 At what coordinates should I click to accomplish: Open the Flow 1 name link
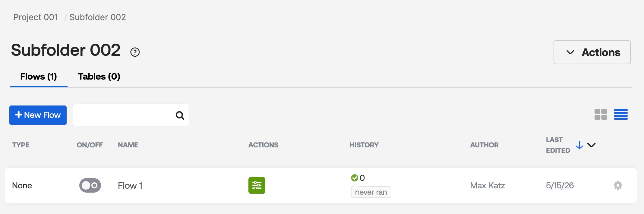130,185
